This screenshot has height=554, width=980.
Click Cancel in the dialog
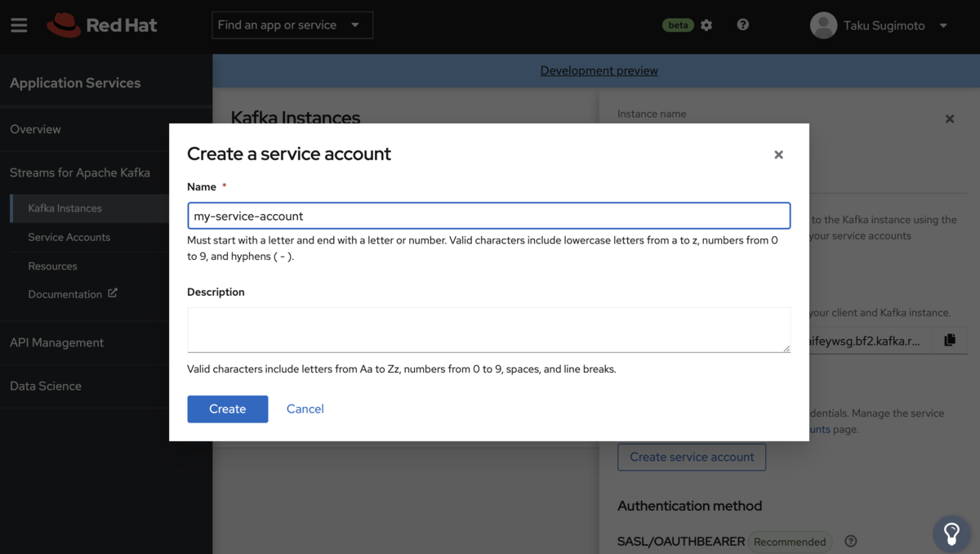(x=305, y=409)
